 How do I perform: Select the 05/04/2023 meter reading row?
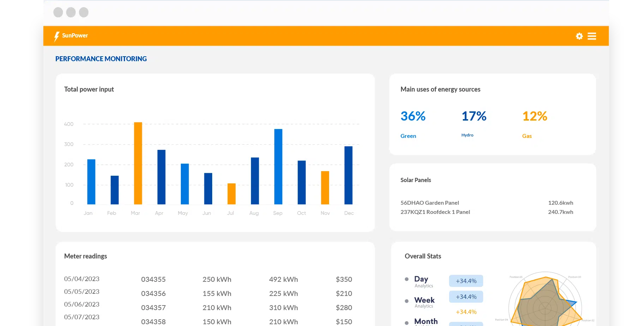82,279
